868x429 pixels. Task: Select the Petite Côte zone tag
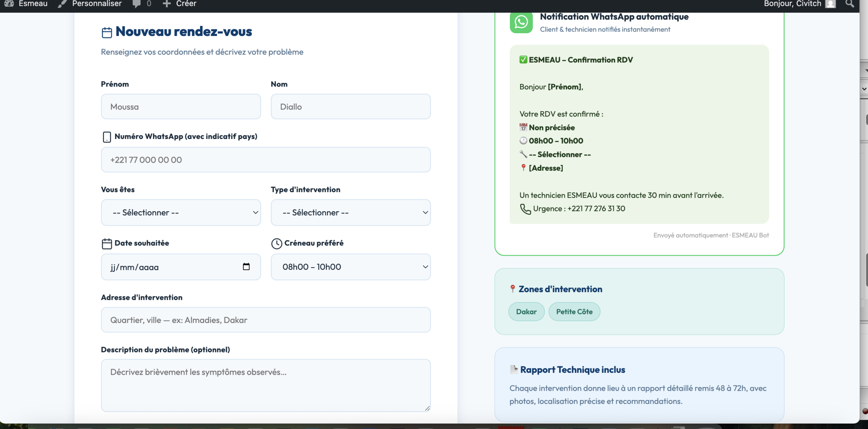click(x=574, y=311)
